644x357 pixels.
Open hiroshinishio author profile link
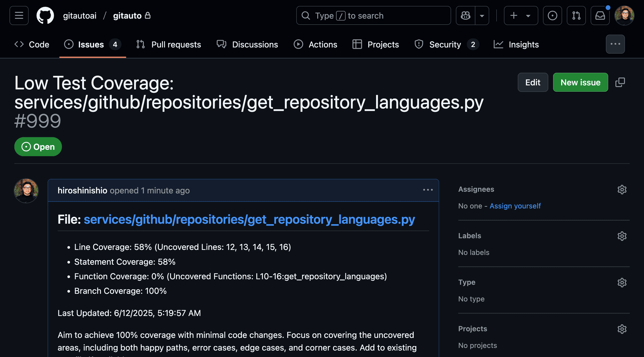tap(82, 190)
